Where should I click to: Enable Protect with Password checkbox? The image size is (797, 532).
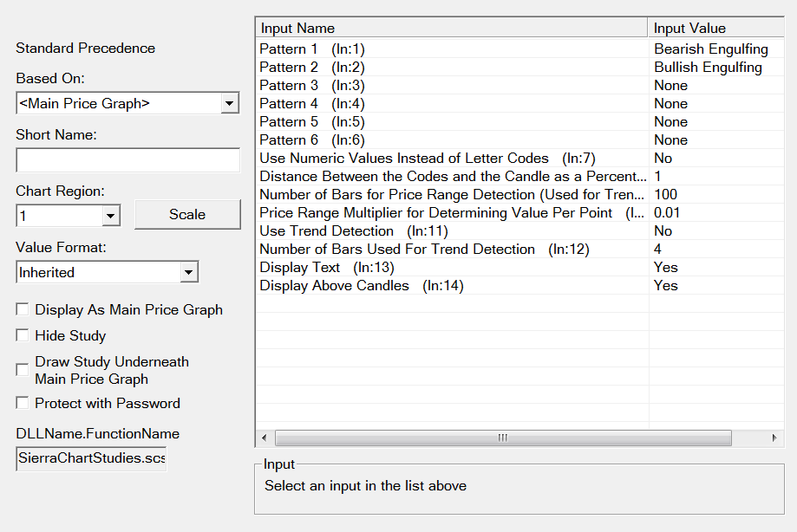23,403
